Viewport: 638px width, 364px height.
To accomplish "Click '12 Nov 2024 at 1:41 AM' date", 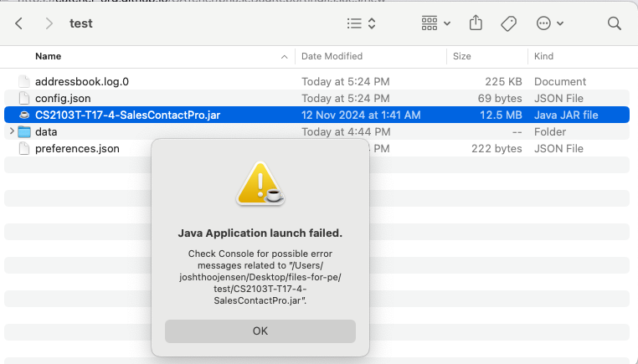I will [x=361, y=115].
